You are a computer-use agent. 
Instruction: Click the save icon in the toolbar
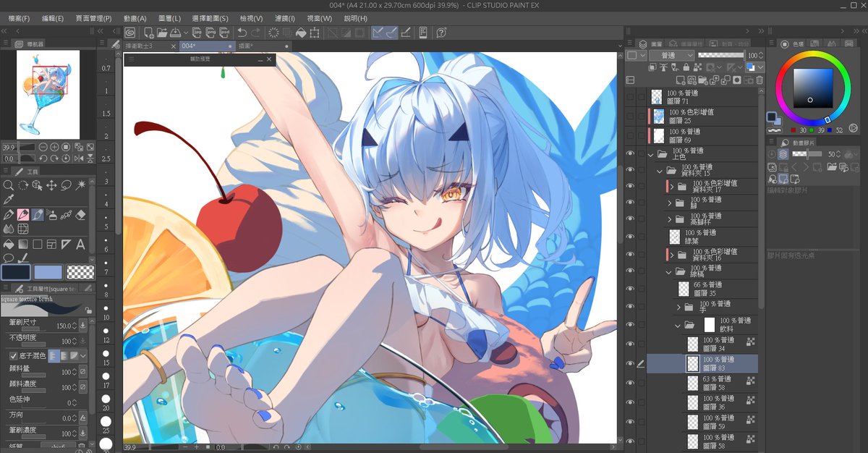pos(175,33)
